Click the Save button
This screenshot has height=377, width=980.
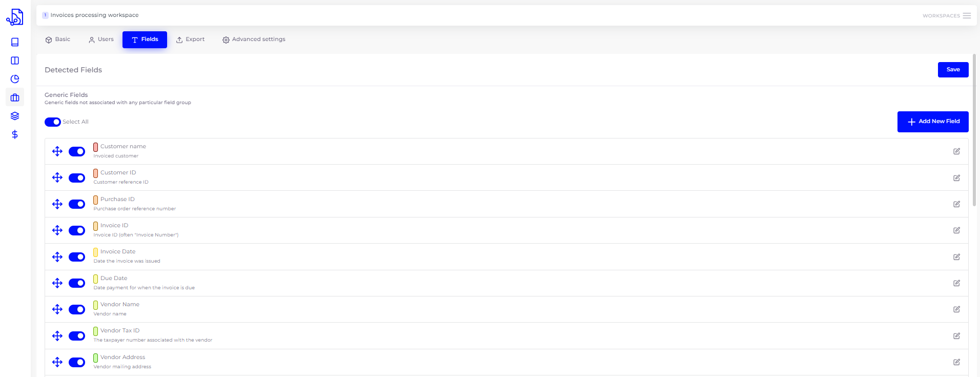click(x=953, y=70)
